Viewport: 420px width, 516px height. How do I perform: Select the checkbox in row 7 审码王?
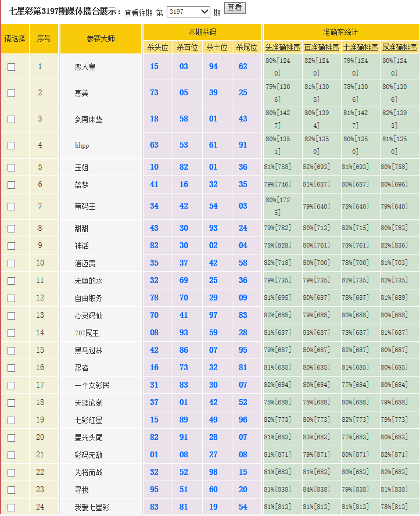click(12, 206)
